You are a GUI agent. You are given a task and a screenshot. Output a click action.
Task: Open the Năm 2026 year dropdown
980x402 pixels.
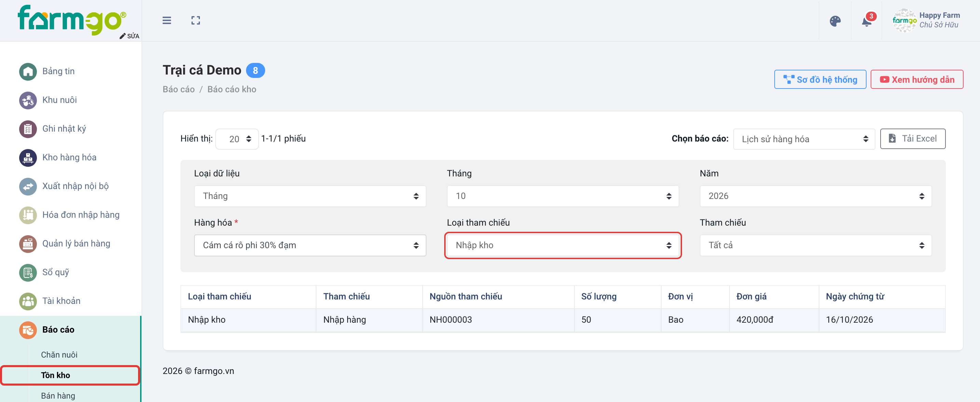coord(815,196)
